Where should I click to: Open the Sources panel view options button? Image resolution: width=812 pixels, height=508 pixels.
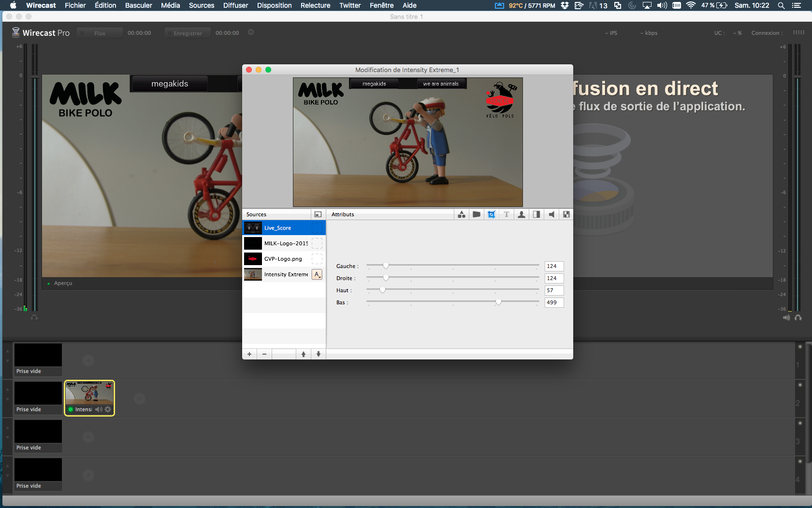(318, 214)
